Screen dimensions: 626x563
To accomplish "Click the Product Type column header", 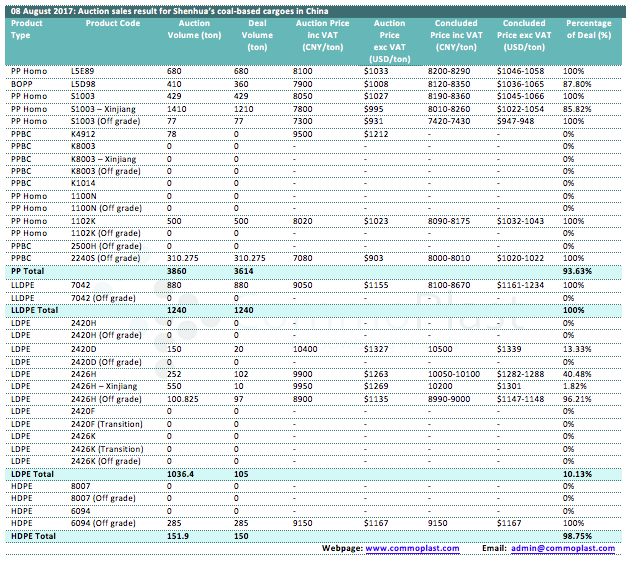I will coord(27,28).
